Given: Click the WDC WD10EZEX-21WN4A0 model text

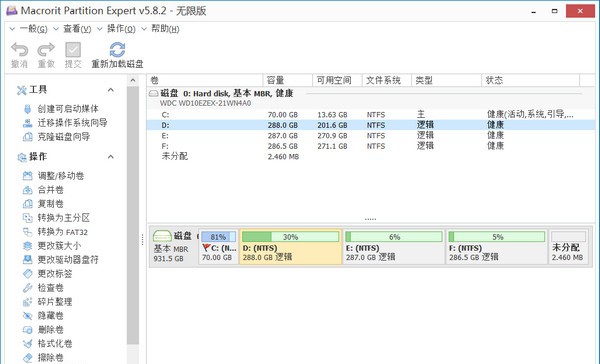Looking at the screenshot, I should tap(205, 103).
